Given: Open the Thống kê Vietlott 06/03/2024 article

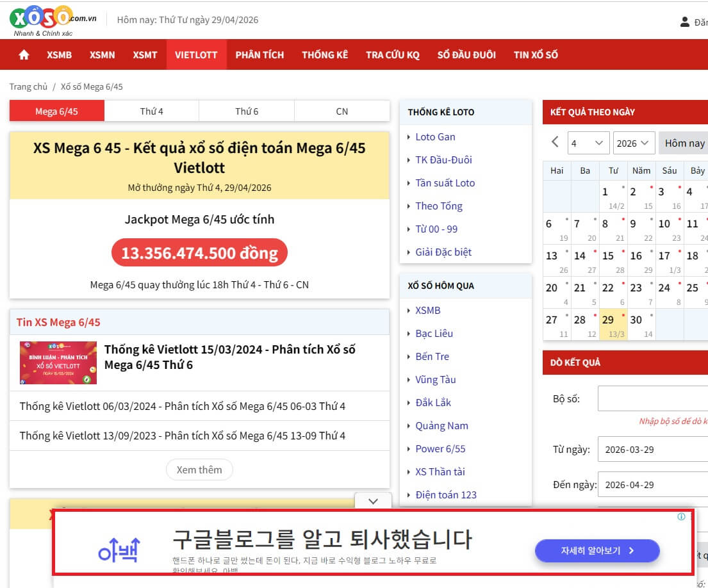Looking at the screenshot, I should tap(183, 406).
